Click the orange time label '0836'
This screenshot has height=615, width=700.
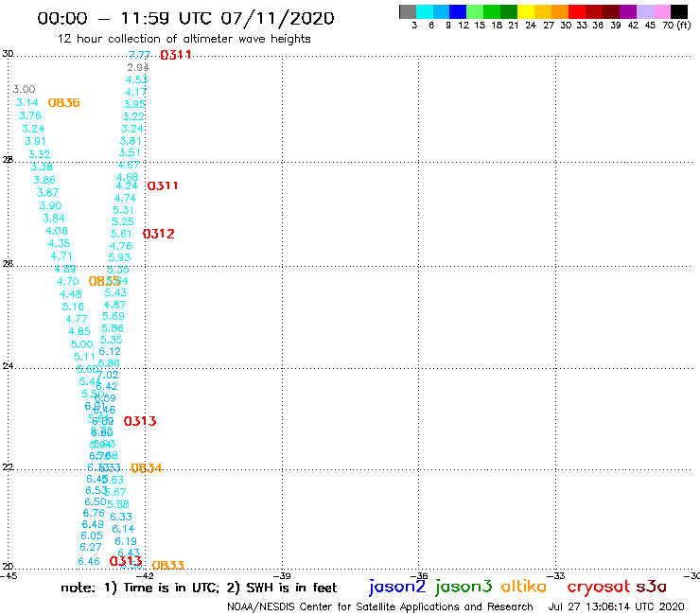point(63,103)
